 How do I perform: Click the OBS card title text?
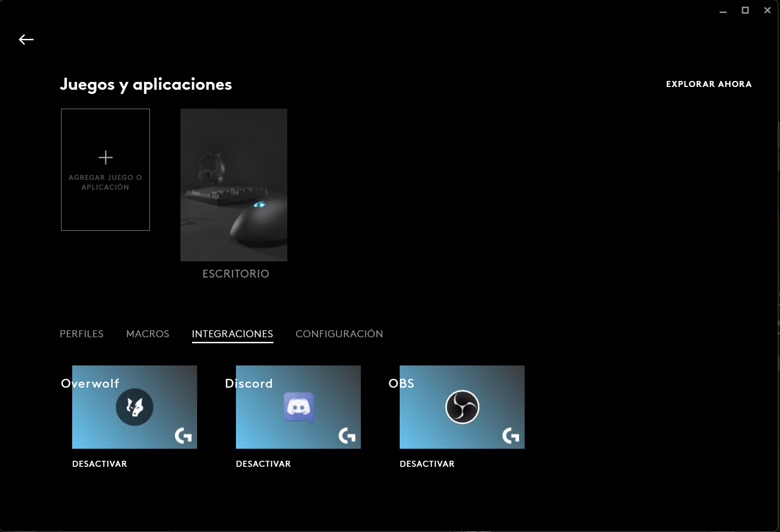pyautogui.click(x=401, y=384)
